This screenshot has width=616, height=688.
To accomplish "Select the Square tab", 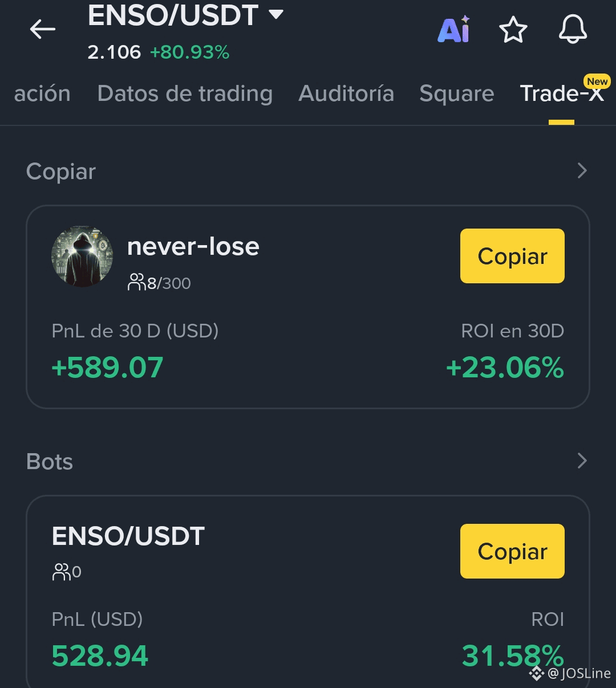I will (456, 93).
